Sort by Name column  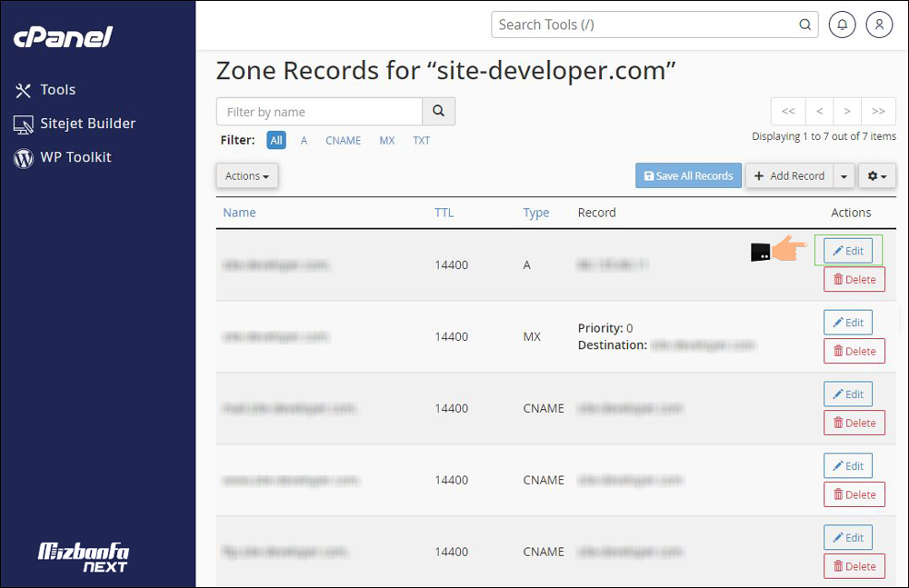click(x=239, y=213)
